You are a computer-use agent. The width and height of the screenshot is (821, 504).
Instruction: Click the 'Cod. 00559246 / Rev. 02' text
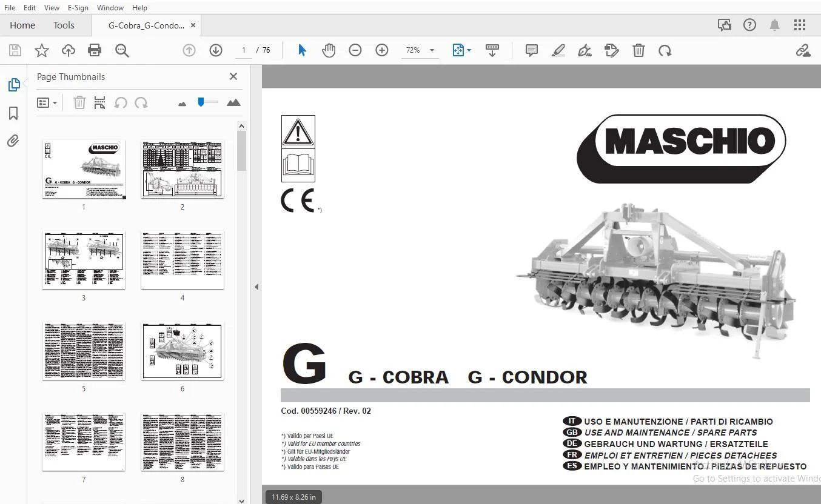326,411
